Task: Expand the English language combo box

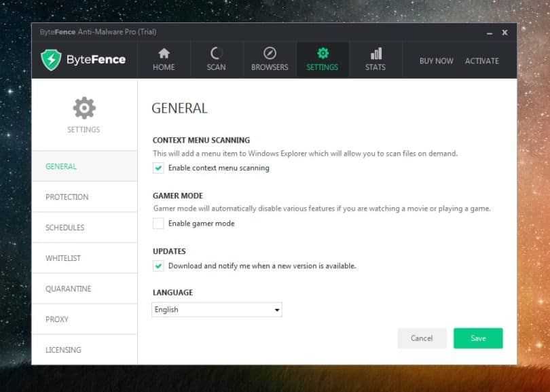Action: (216, 309)
